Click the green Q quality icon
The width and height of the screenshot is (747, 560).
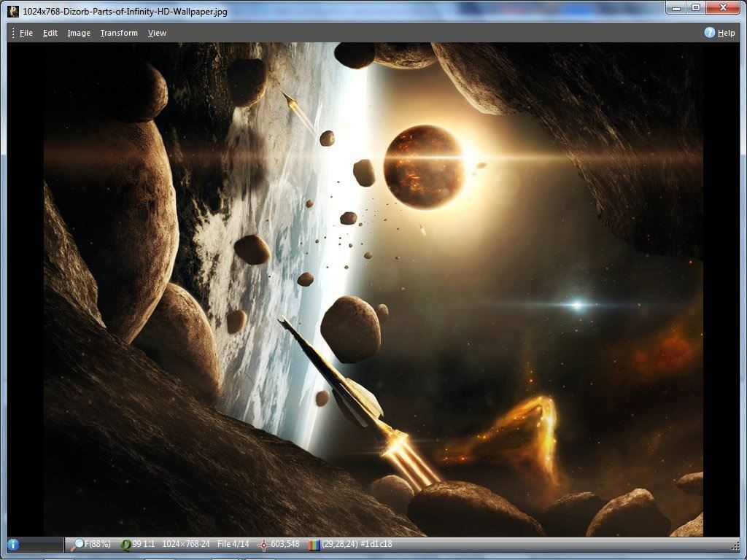(125, 544)
